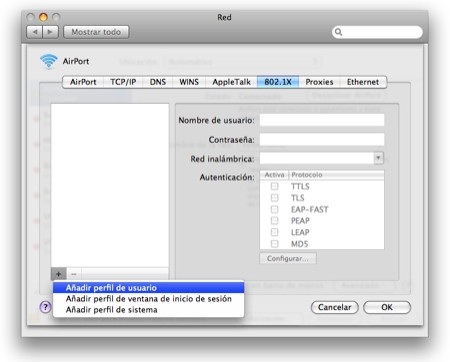Open the DNS tab
Viewport: 450px width, 362px height.
[x=158, y=82]
